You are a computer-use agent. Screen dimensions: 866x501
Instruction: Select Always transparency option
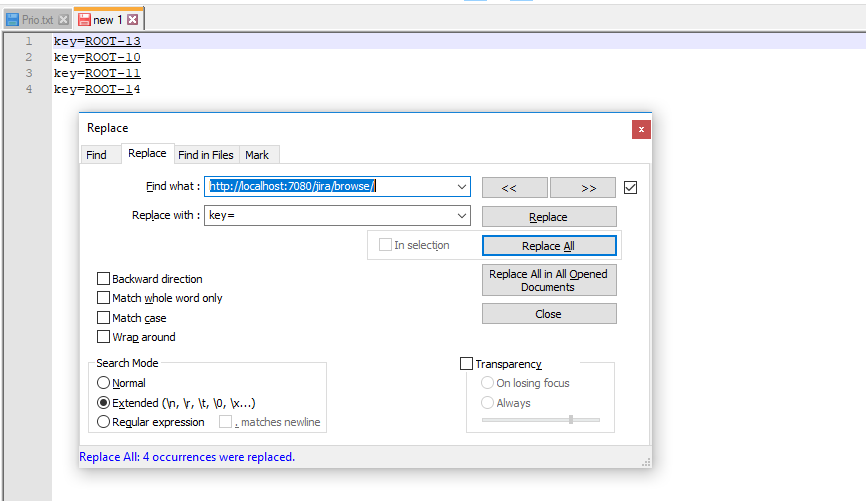point(487,402)
